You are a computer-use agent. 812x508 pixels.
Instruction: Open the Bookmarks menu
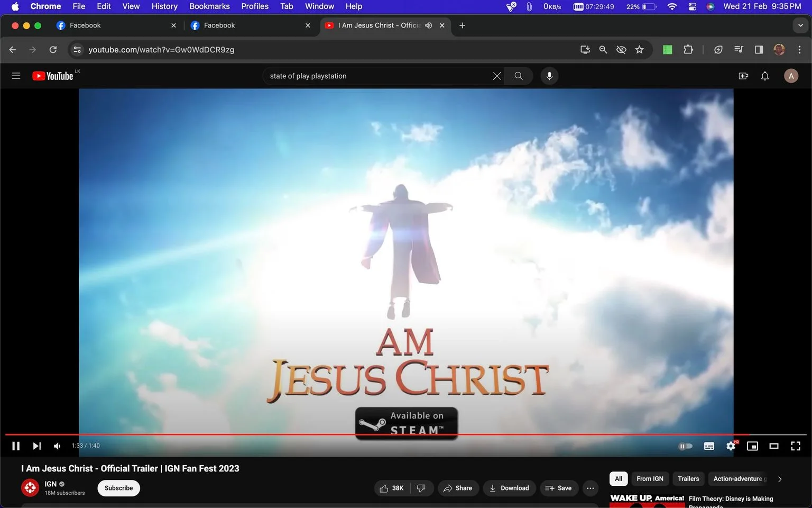click(x=209, y=6)
